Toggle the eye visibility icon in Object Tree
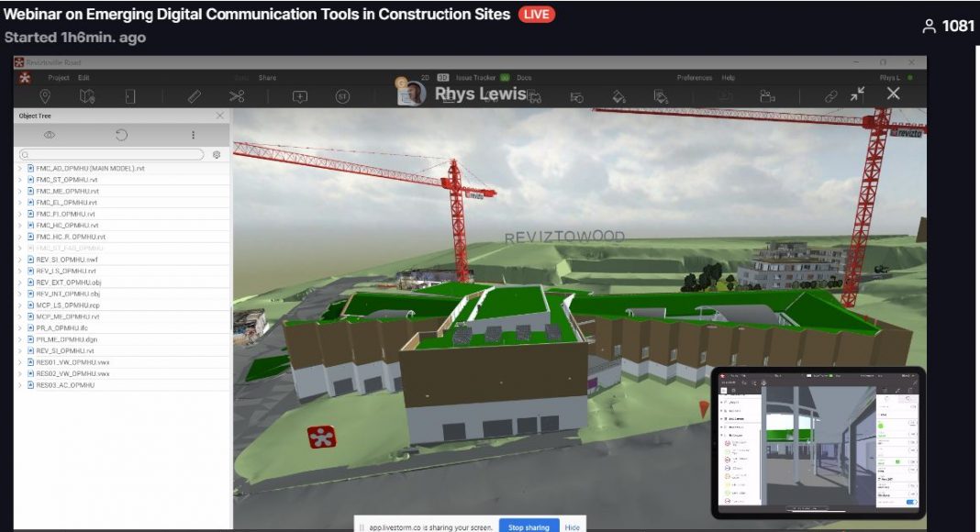 tap(50, 135)
